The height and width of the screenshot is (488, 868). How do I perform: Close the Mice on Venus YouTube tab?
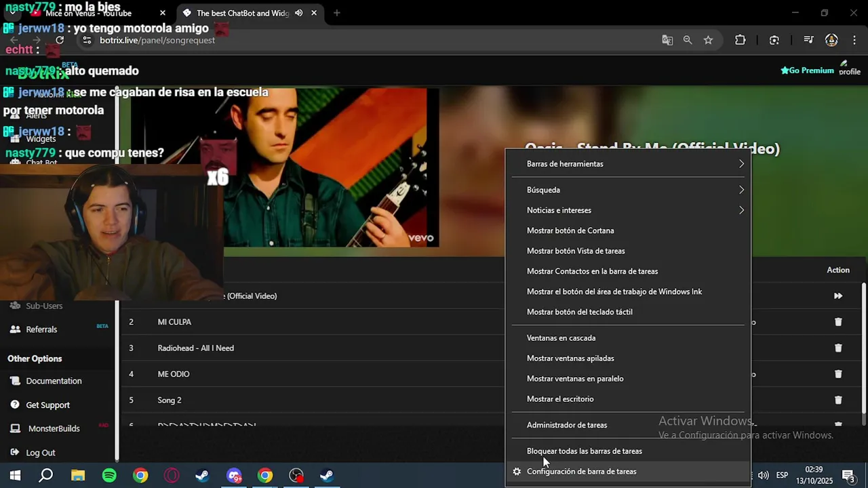pyautogui.click(x=162, y=13)
